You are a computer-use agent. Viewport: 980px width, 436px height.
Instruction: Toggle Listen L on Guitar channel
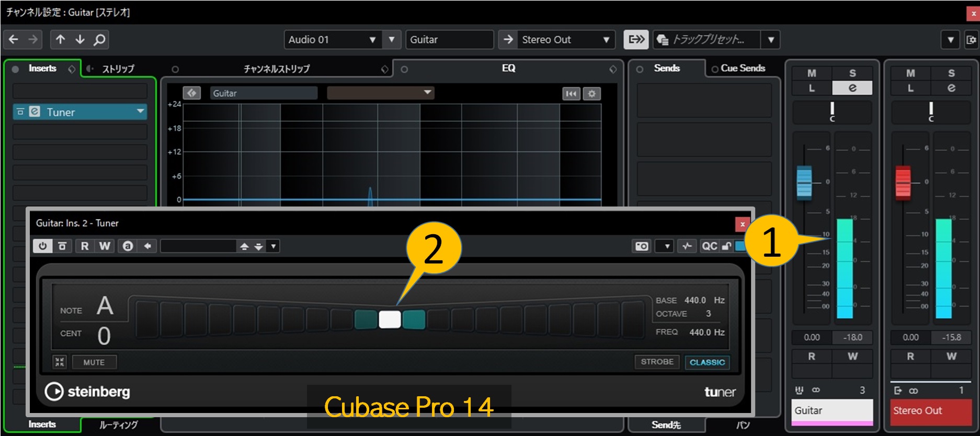pyautogui.click(x=812, y=88)
